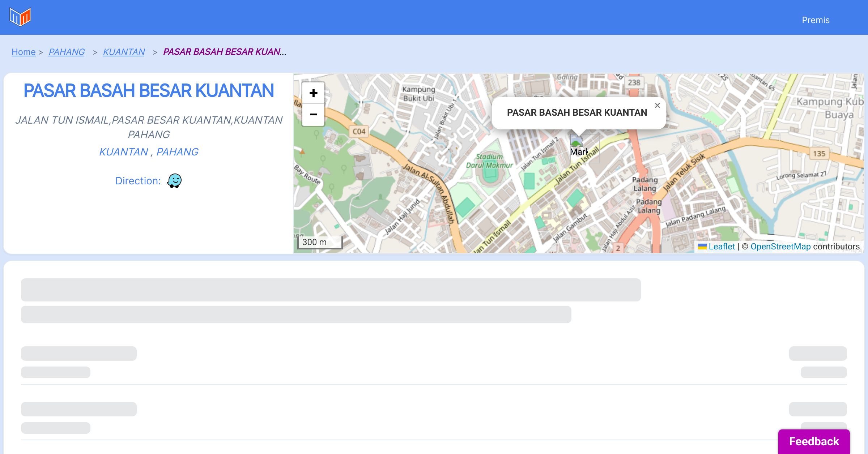
Task: Click the Ukraine flag icon near Leaflet
Action: [x=702, y=247]
